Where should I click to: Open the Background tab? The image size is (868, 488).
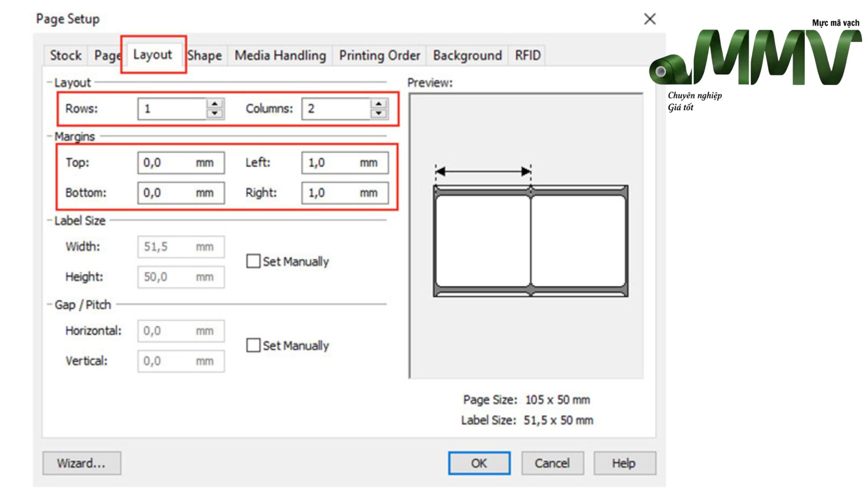[467, 56]
